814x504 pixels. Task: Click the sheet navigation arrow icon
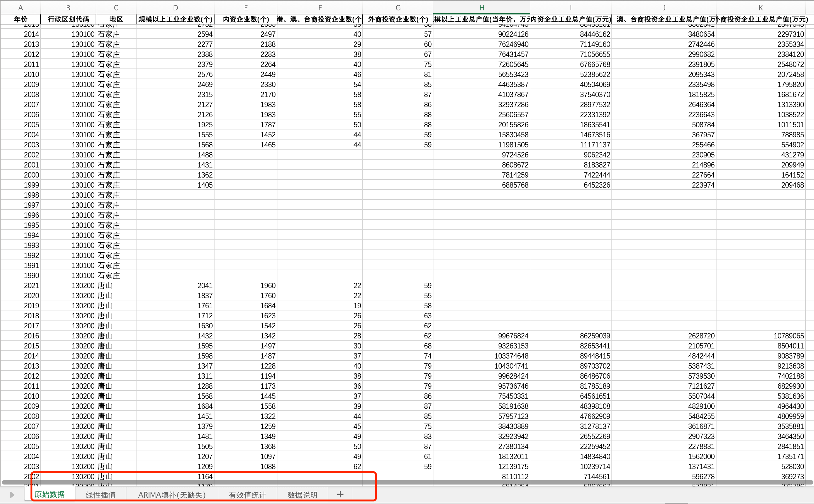(x=12, y=495)
